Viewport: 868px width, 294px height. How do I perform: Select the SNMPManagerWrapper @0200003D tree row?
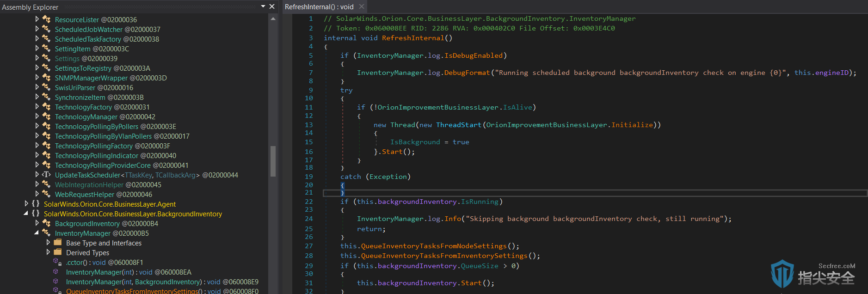[111, 78]
